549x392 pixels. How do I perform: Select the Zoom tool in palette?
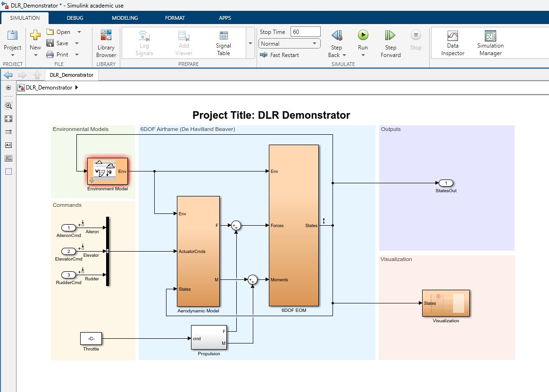(x=8, y=106)
